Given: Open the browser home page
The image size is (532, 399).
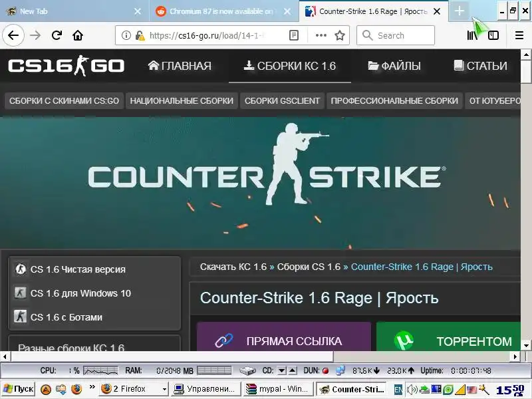Looking at the screenshot, I should pyautogui.click(x=78, y=35).
